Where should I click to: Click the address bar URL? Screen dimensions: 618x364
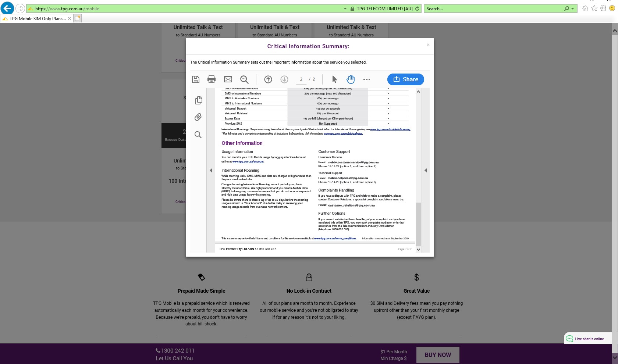[x=67, y=9]
